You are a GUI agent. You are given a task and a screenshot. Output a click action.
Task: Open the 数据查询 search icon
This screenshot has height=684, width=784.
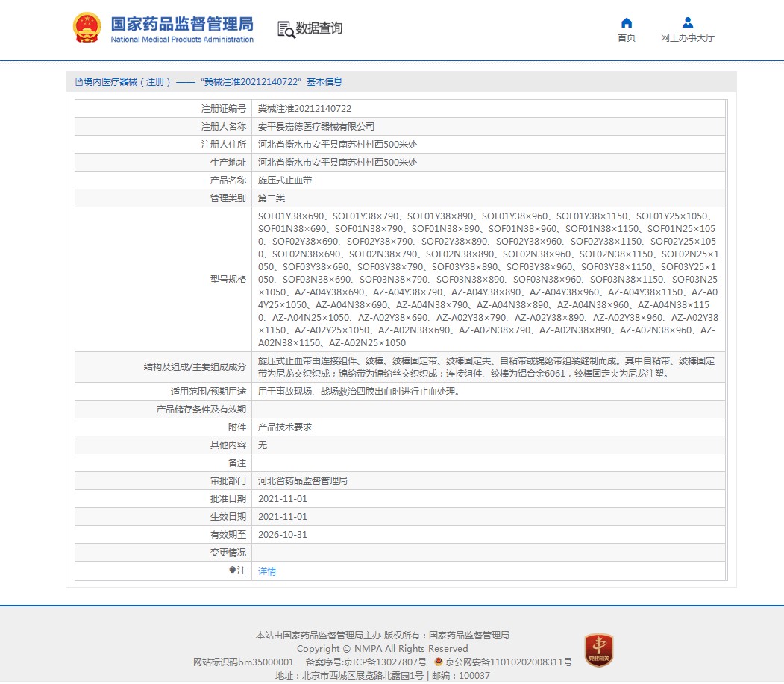tap(286, 30)
